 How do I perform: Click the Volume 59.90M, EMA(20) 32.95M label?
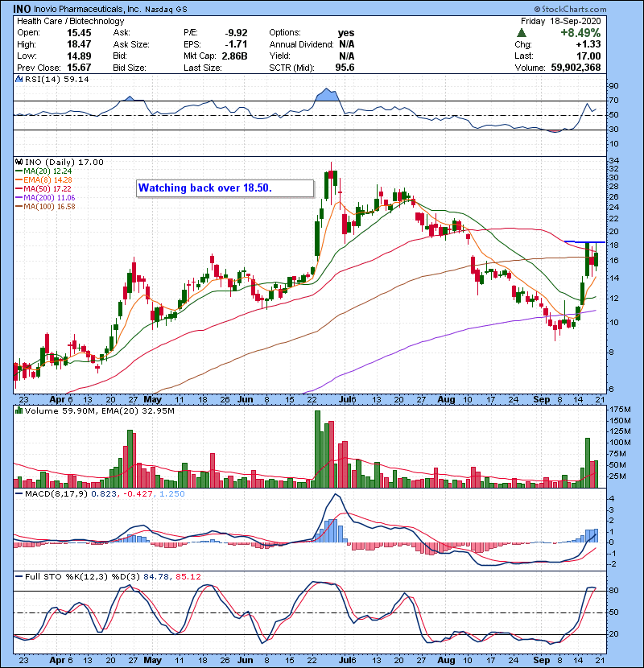coord(100,410)
